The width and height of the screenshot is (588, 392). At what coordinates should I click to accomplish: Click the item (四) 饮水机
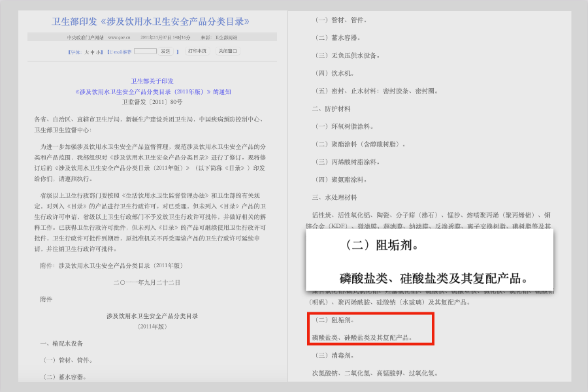(335, 73)
